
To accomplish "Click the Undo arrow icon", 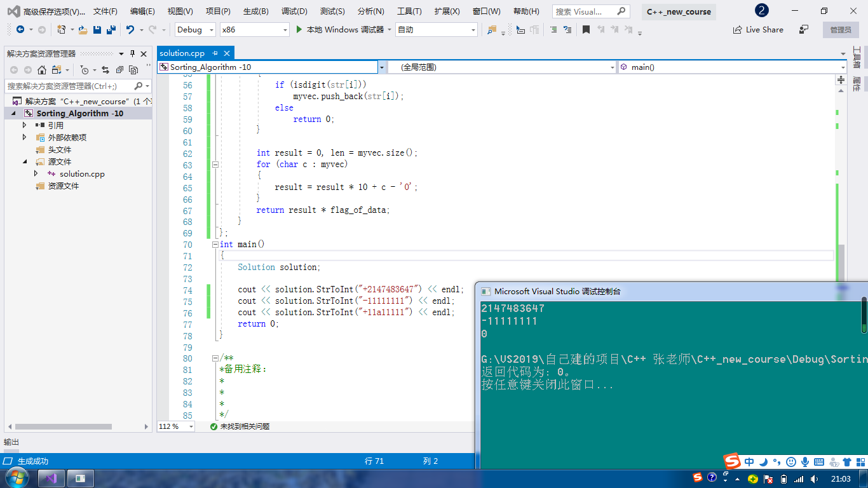I will 130,29.
